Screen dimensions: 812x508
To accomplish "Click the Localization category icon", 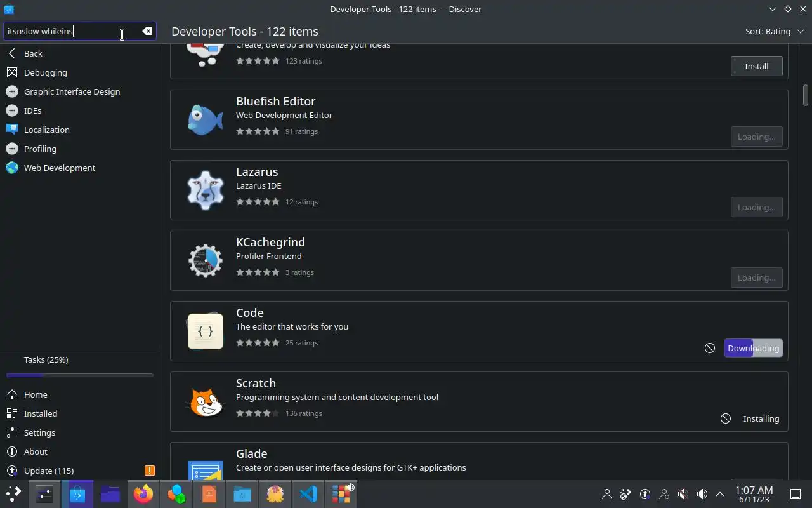I will click(12, 130).
